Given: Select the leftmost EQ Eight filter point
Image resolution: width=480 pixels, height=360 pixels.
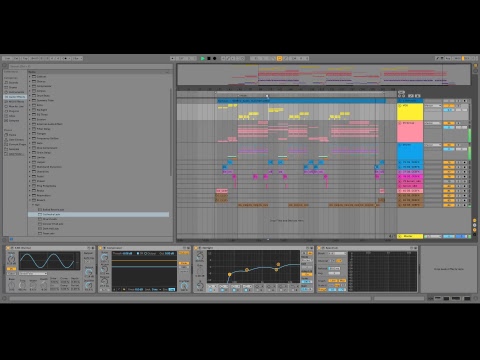Looking at the screenshot, I should [x=229, y=274].
